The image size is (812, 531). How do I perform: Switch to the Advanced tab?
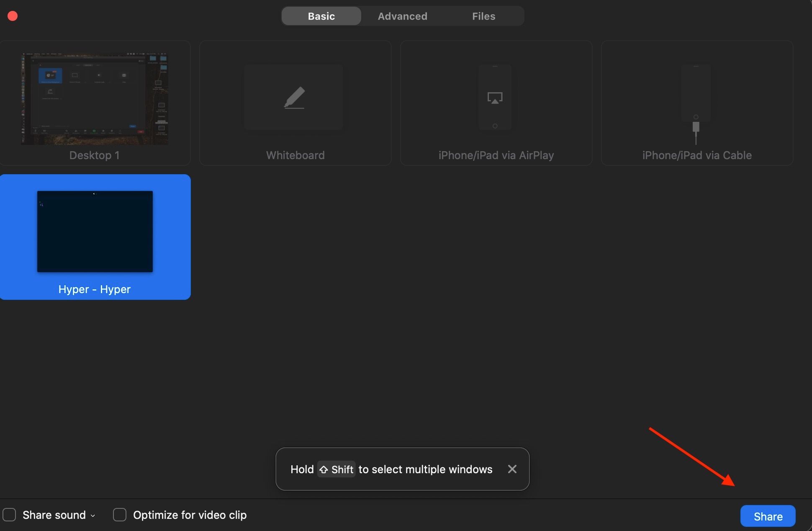402,16
